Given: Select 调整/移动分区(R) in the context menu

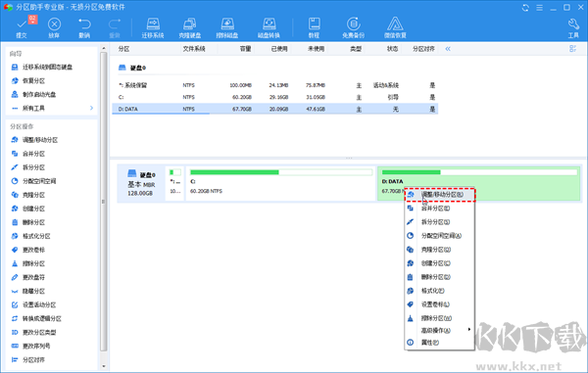Looking at the screenshot, I should point(439,195).
